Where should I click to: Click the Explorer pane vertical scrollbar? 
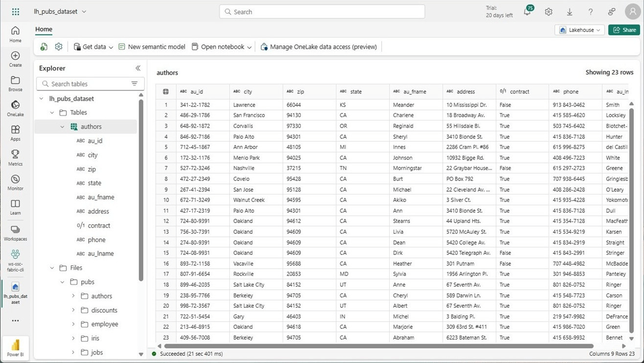tap(141, 189)
